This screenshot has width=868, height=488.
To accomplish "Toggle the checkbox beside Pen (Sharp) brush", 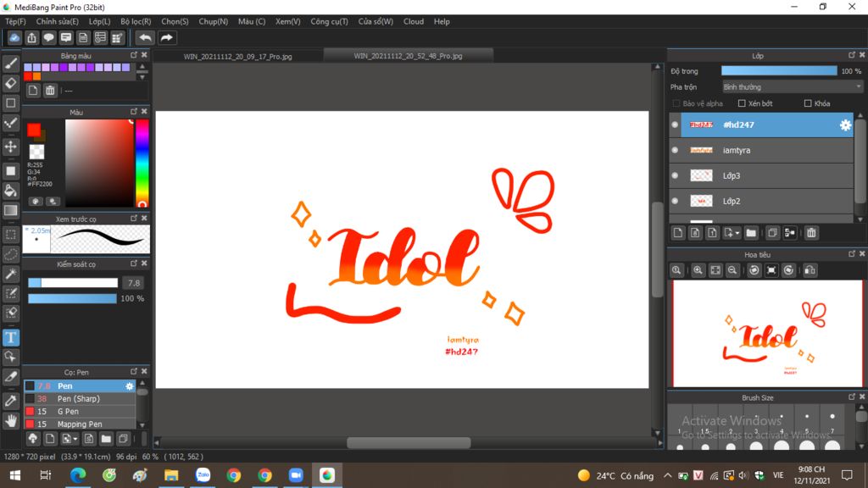I will pos(30,399).
